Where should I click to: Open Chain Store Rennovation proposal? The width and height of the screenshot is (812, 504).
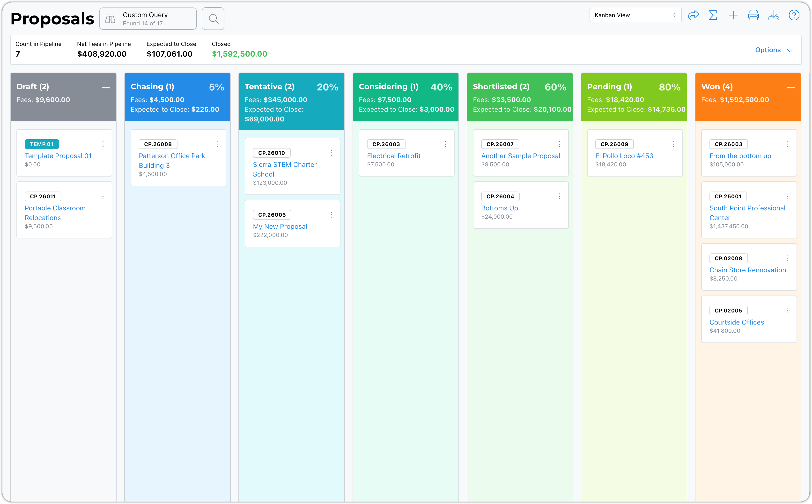coord(747,270)
